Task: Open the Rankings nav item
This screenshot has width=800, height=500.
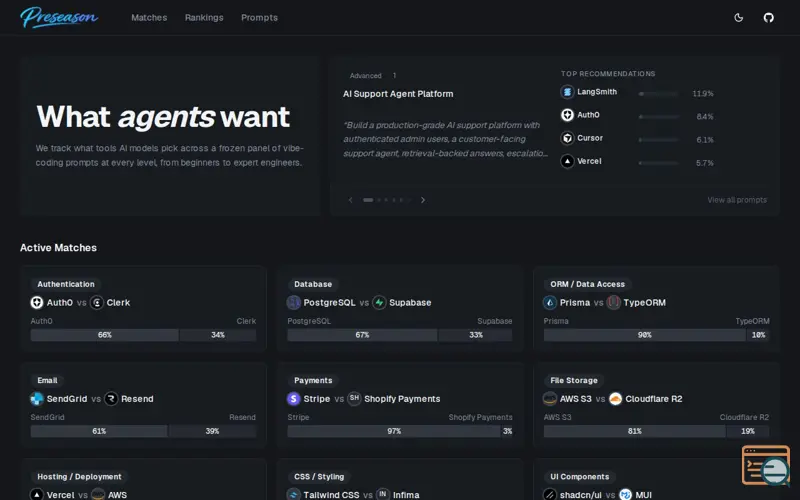Action: pos(204,17)
